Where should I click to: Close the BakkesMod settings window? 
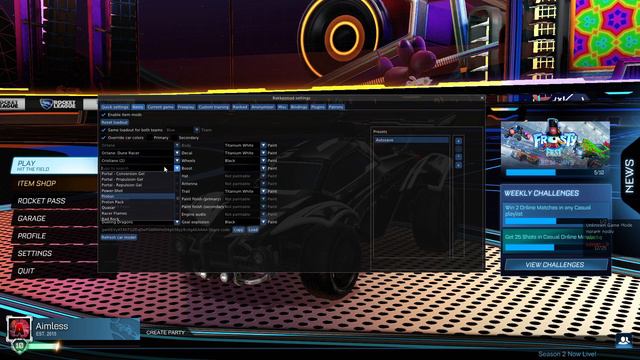click(x=482, y=98)
